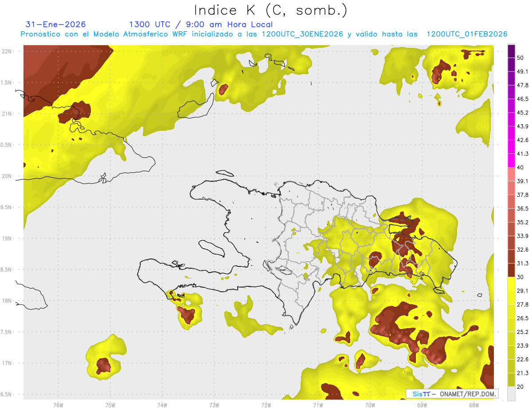Select the bright magenta swatch between 40 and 41.3
Screen dimensions: 532x411
(x=511, y=160)
